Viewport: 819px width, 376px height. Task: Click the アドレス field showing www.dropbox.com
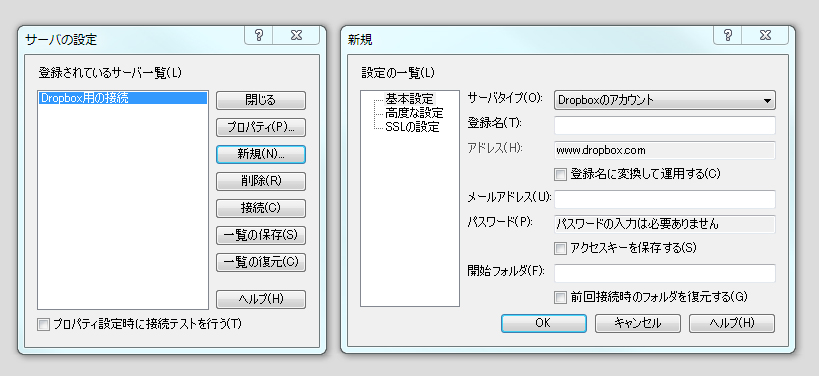(x=664, y=150)
